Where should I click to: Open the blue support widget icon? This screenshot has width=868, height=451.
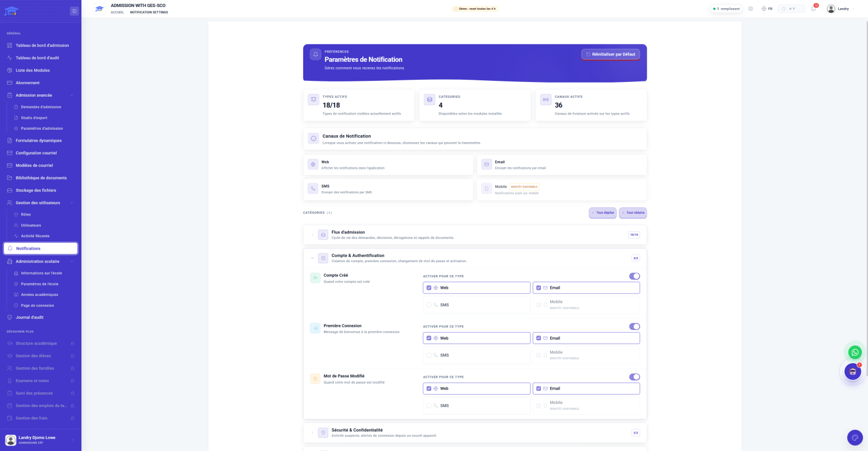855,437
